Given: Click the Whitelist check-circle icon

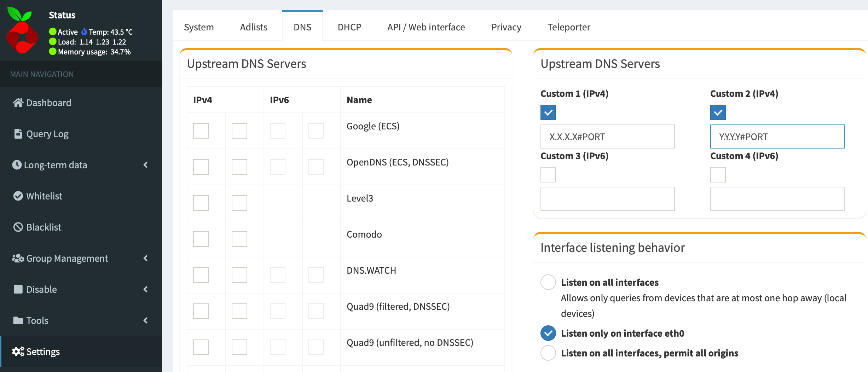Looking at the screenshot, I should (x=18, y=196).
